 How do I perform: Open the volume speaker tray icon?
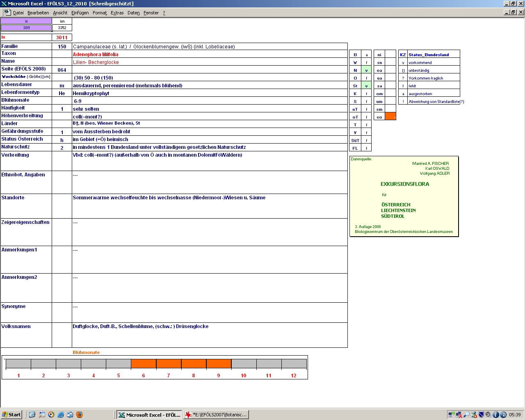(x=488, y=415)
